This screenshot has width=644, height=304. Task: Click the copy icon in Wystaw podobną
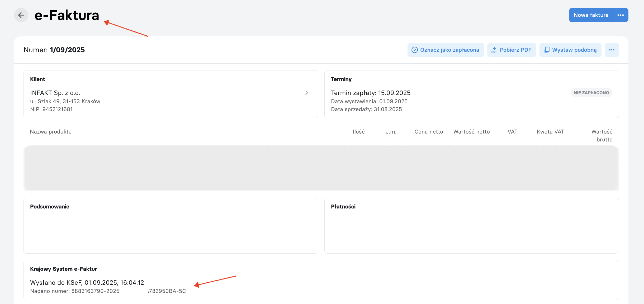tap(546, 50)
